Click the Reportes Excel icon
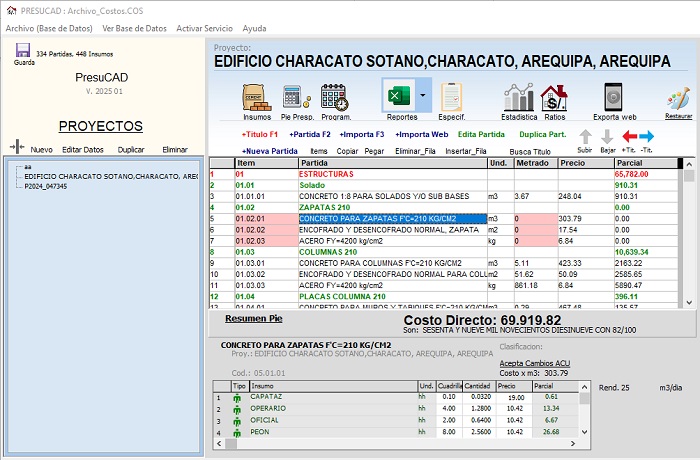The height and width of the screenshot is (460, 700). click(399, 96)
